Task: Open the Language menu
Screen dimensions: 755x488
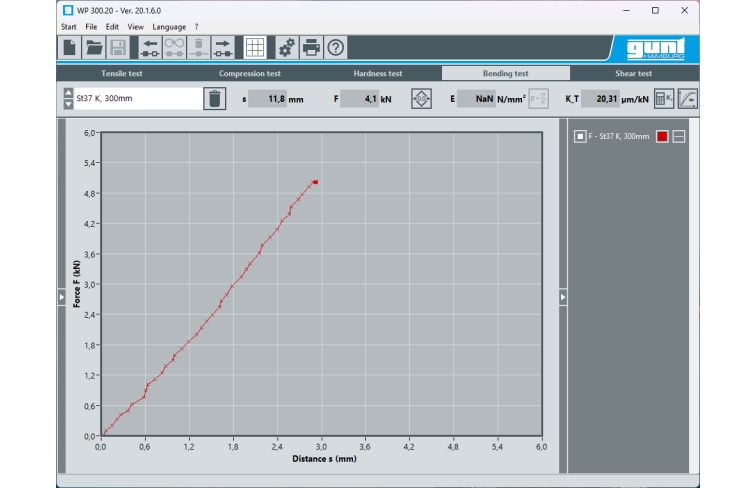Action: [169, 26]
